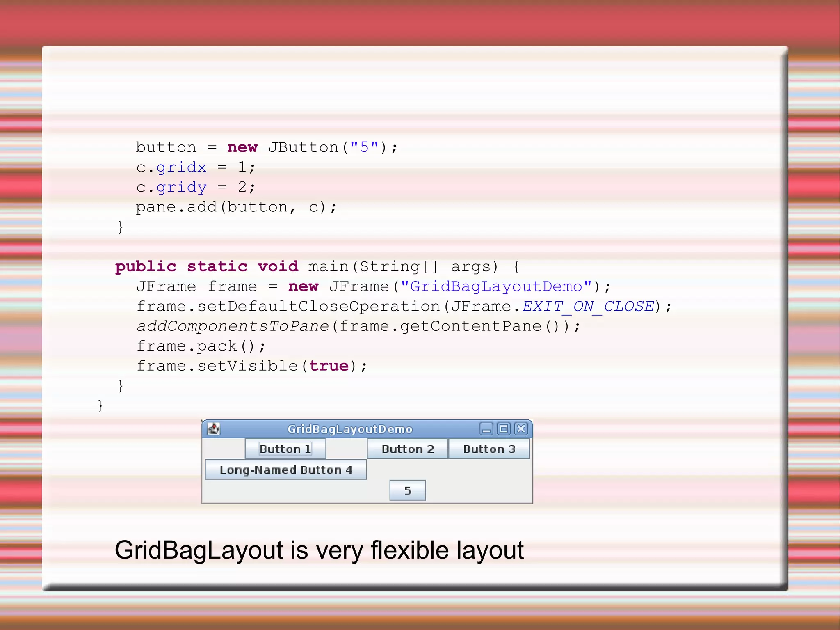This screenshot has width=840, height=630.
Task: Click the 'c.gridy = 2;' line
Action: (196, 187)
